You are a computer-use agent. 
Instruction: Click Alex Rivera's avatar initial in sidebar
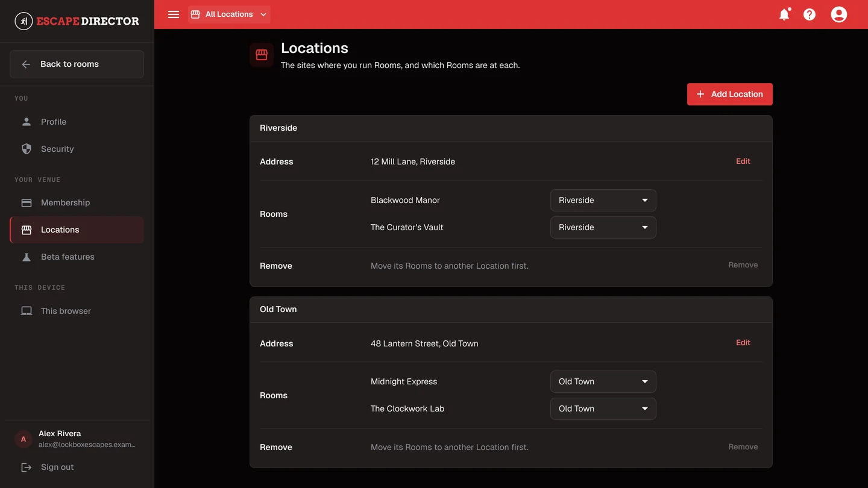pos(24,439)
